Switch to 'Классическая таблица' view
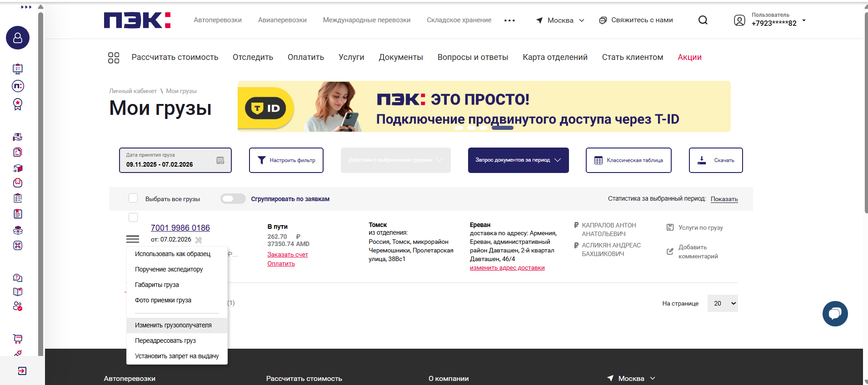This screenshot has height=385, width=868. [629, 160]
